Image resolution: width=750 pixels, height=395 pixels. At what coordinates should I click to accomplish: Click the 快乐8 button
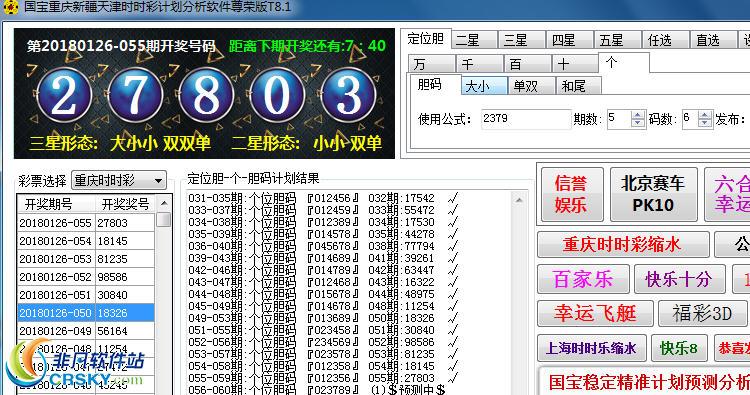point(679,348)
